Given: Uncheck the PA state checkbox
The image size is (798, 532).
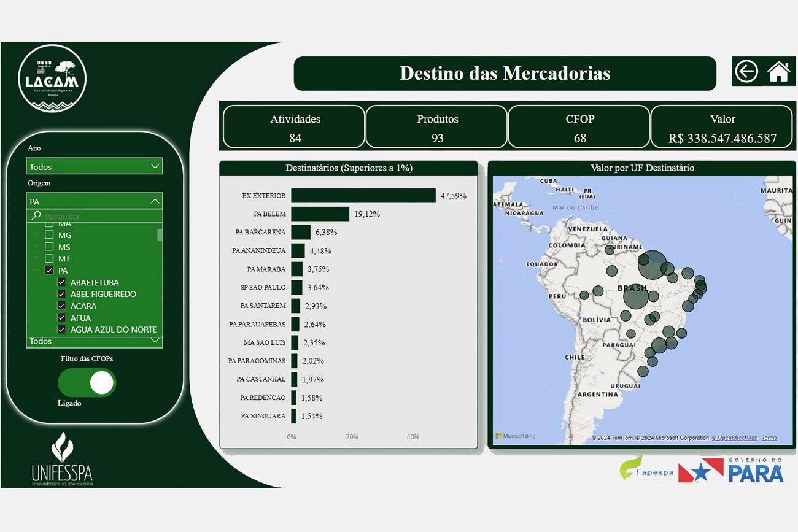Looking at the screenshot, I should click(49, 271).
